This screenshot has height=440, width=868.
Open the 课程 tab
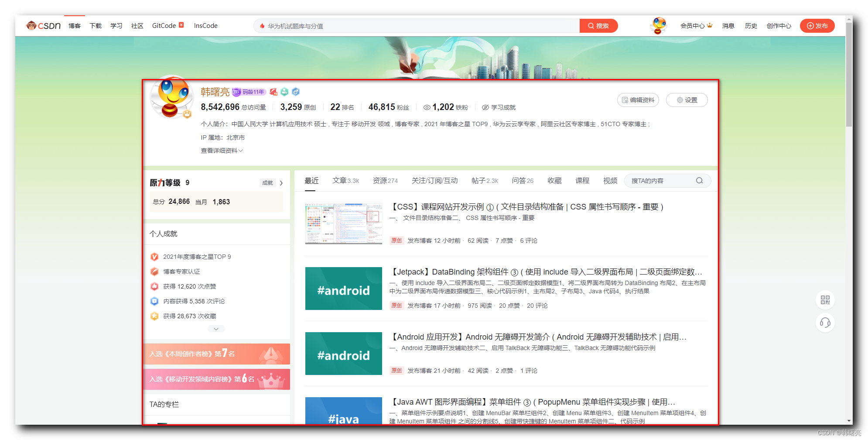[x=582, y=181]
